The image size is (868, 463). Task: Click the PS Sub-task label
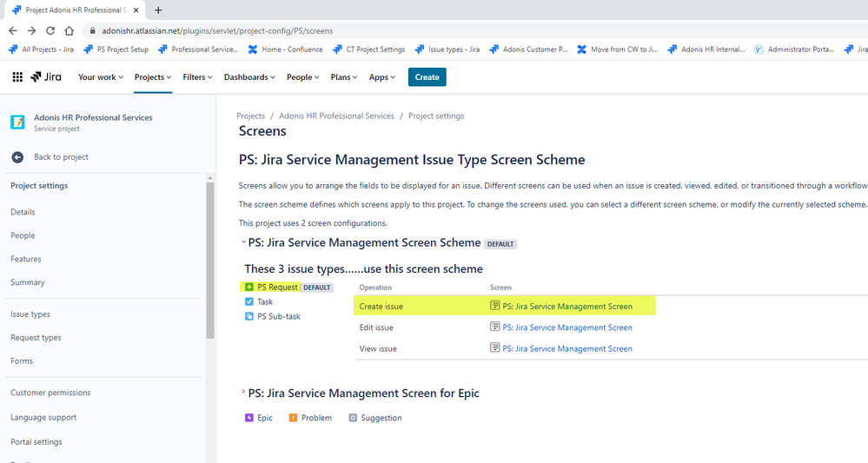point(279,316)
